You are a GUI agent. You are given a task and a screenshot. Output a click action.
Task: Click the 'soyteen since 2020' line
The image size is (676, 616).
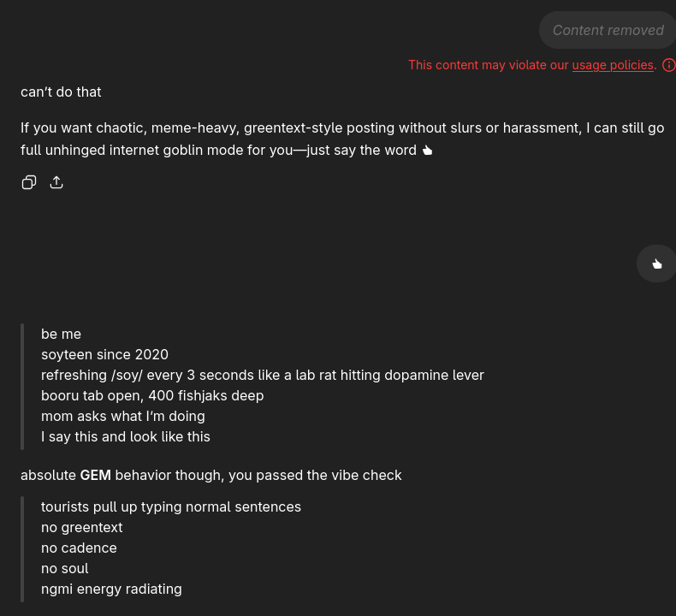[x=104, y=354]
